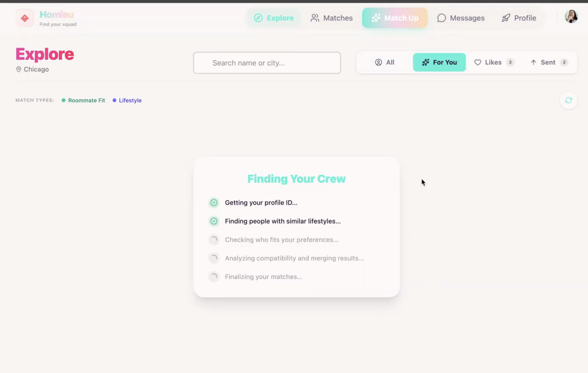Click the compass icon in Explore nav
Viewport: 588px width, 373px height.
coord(258,18)
